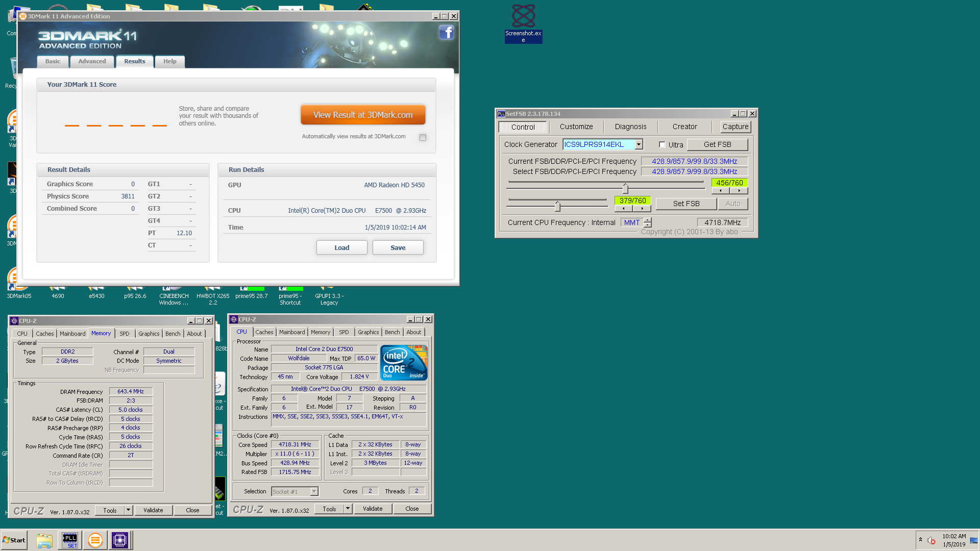Click the network icon in system tray
The image size is (980, 551).
click(x=974, y=540)
